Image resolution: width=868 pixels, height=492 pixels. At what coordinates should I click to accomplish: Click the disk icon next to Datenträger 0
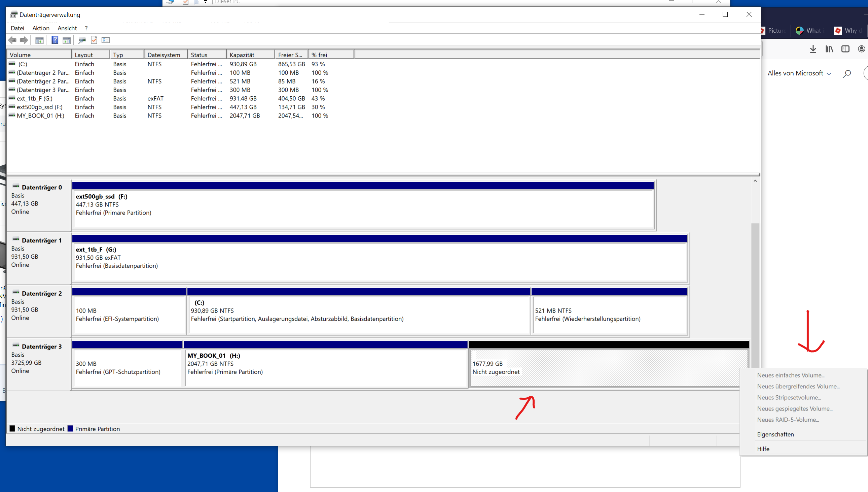tap(15, 187)
